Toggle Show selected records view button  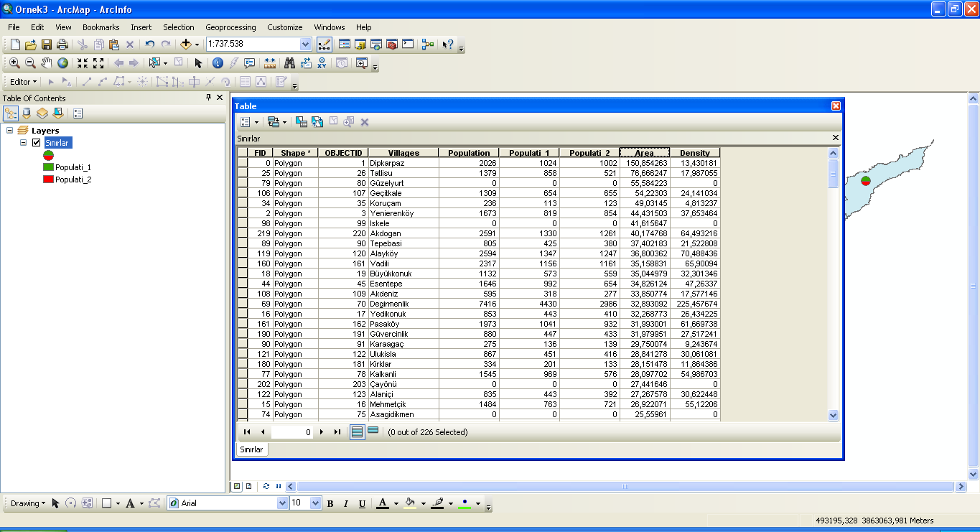373,431
